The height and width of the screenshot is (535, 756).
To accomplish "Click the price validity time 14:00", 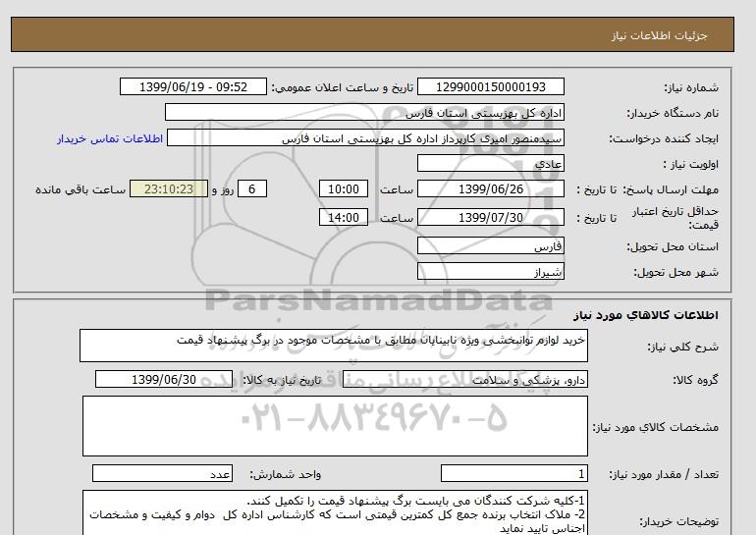I will click(344, 217).
